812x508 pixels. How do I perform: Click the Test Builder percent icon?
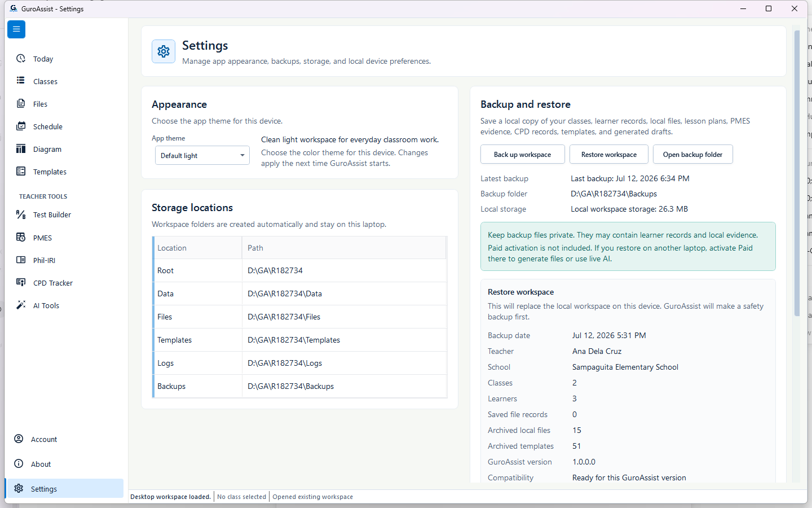tap(21, 214)
